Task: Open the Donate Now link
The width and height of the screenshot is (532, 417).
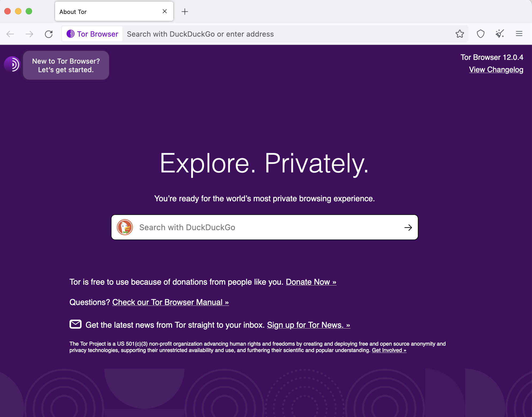Action: point(311,282)
